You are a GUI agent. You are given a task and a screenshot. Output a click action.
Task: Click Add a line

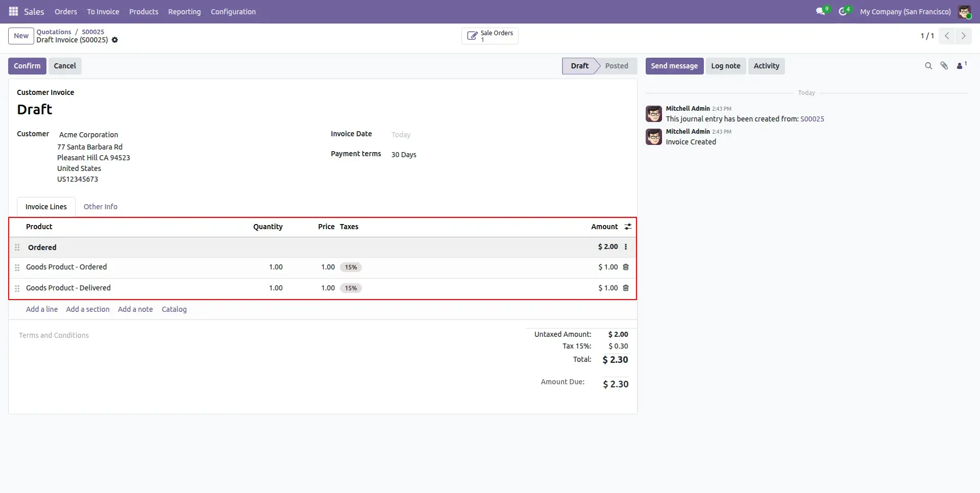tap(42, 309)
